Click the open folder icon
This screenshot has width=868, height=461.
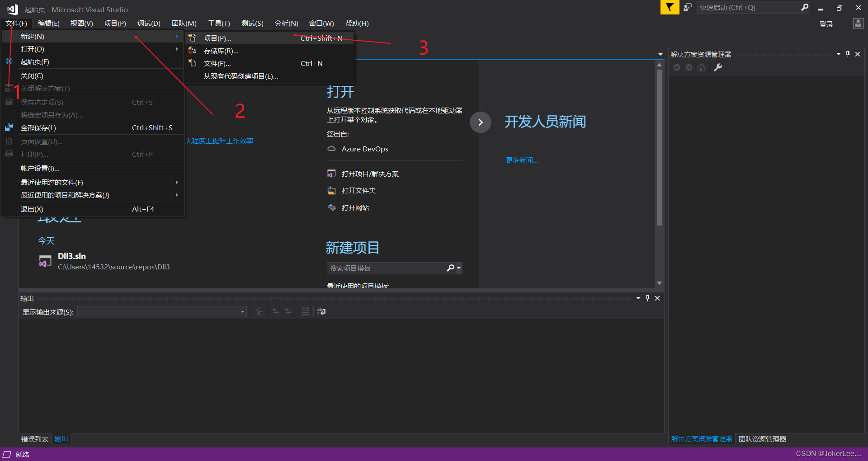tap(331, 190)
